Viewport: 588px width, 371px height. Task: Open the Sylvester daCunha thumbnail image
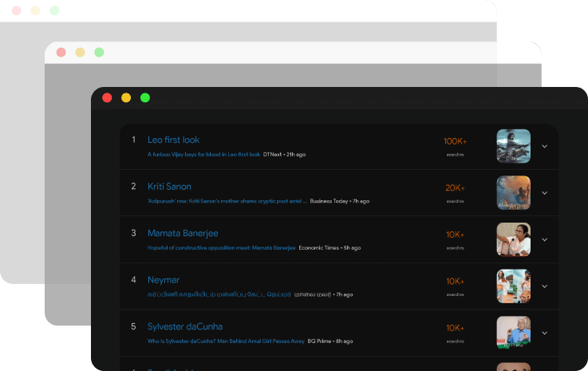(x=513, y=333)
